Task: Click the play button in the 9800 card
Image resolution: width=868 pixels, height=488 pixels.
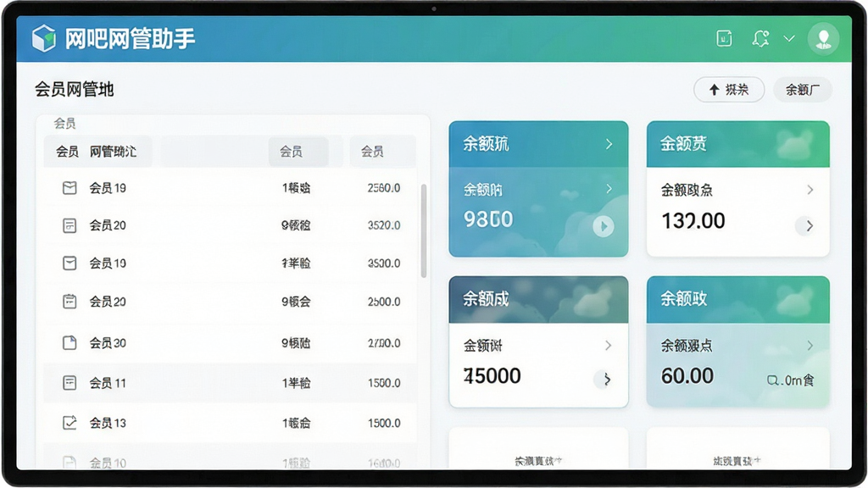Action: pos(604,226)
